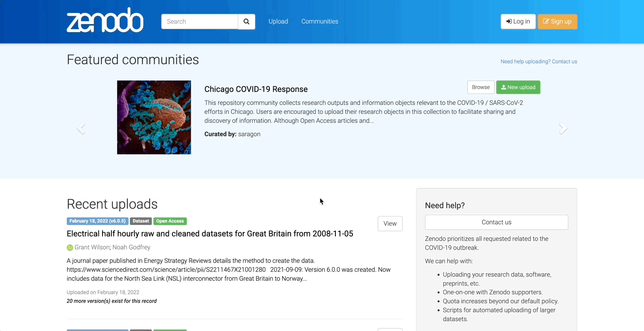Click the Search input field
This screenshot has height=331, width=644.
point(199,21)
